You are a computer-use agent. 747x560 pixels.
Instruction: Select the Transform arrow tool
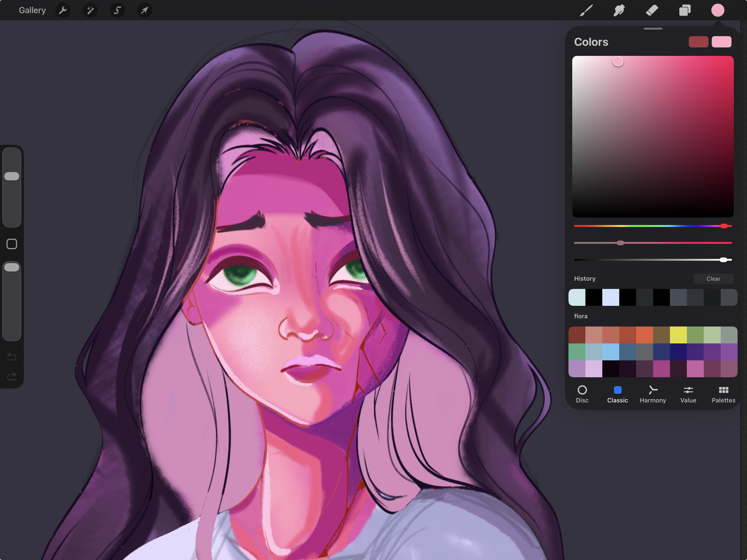145,10
